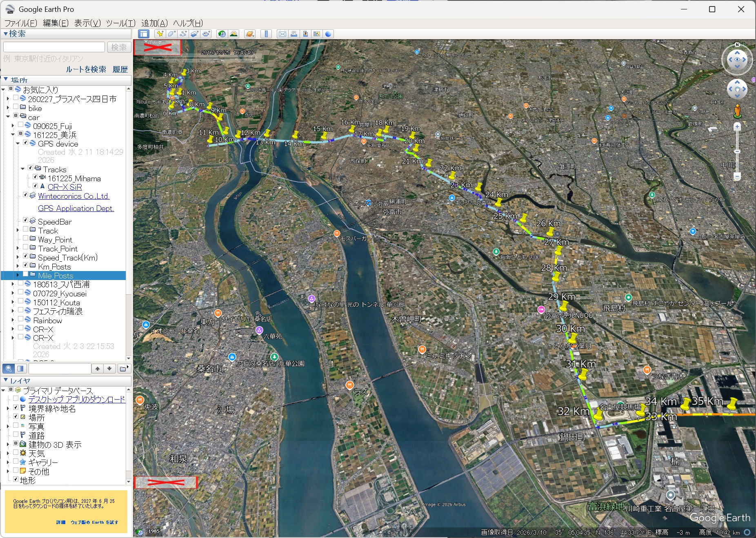Select the Add Path tool
This screenshot has height=538, width=756.
pos(183,34)
